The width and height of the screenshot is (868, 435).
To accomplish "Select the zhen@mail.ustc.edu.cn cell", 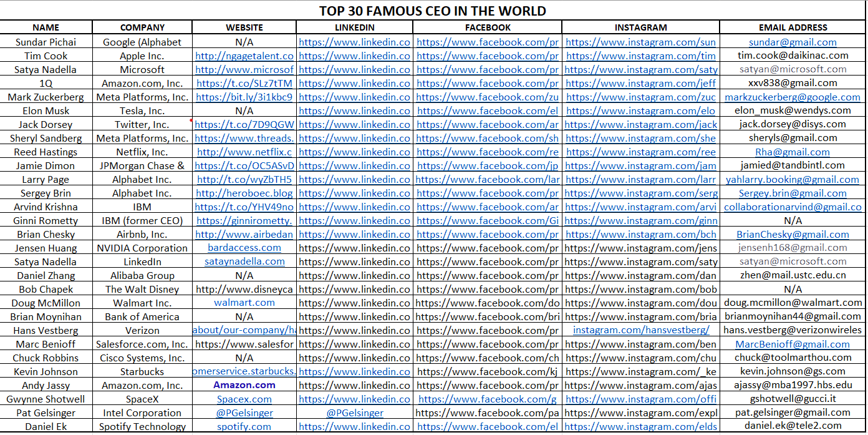I will [x=793, y=275].
